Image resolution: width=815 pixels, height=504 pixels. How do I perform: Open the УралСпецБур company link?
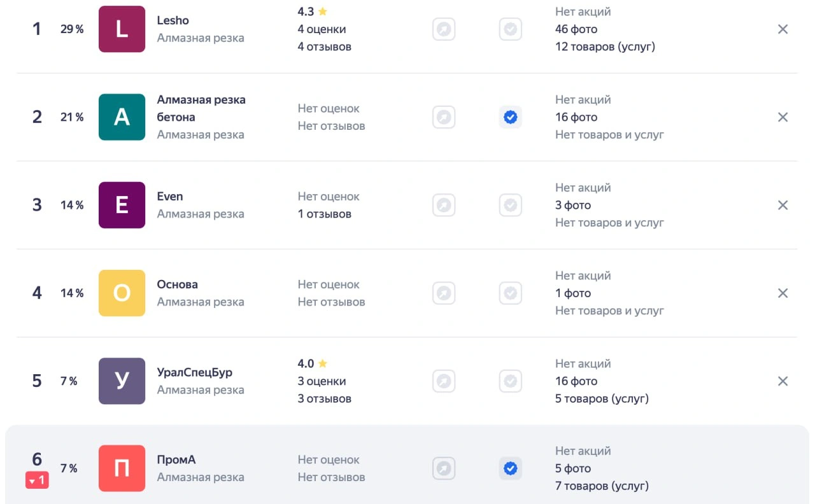tap(194, 372)
